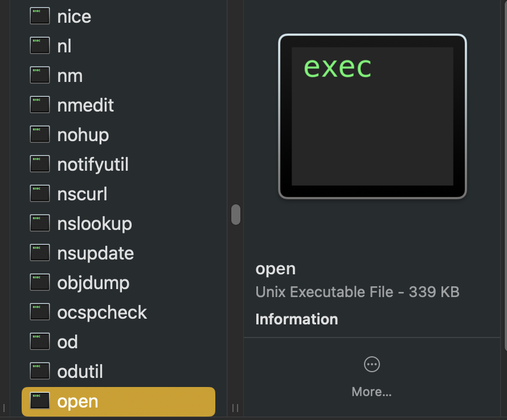Image resolution: width=507 pixels, height=420 pixels.
Task: Select the od executable file
Action: [x=67, y=342]
